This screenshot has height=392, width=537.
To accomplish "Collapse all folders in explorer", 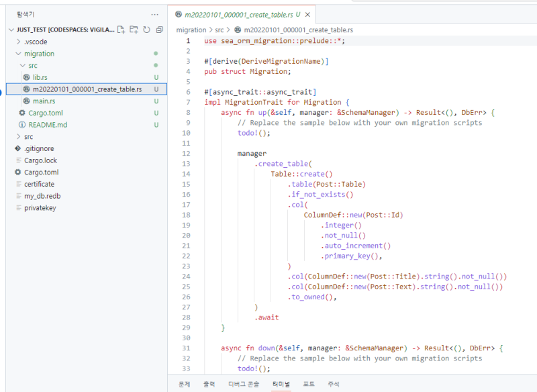I will pos(158,30).
